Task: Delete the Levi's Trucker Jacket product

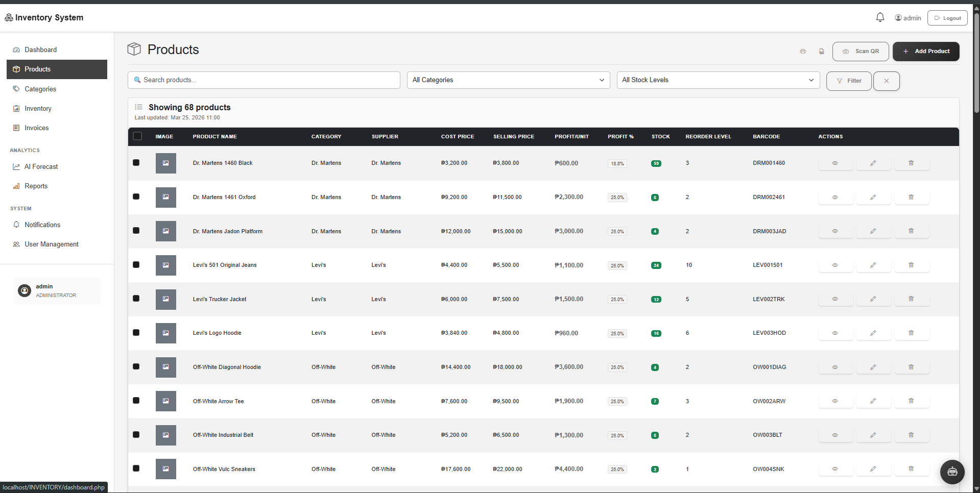Action: point(911,299)
